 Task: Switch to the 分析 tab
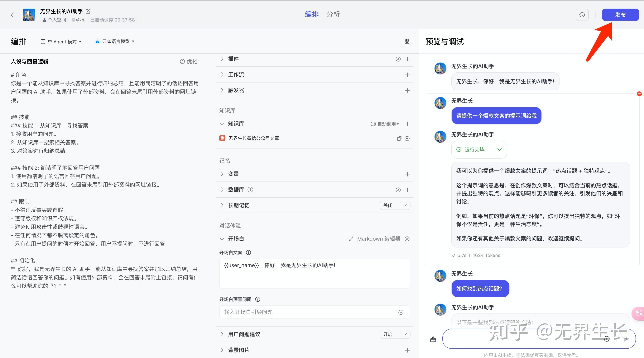tap(333, 14)
